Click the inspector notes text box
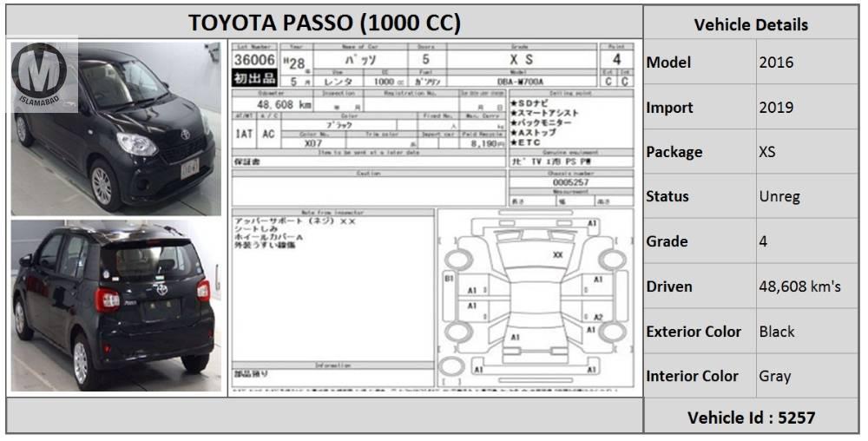 point(332,286)
